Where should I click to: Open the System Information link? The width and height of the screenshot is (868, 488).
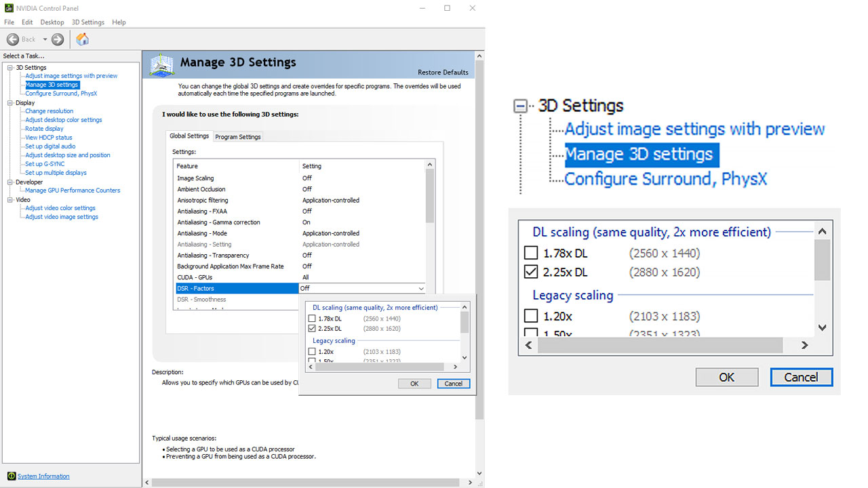tap(43, 476)
